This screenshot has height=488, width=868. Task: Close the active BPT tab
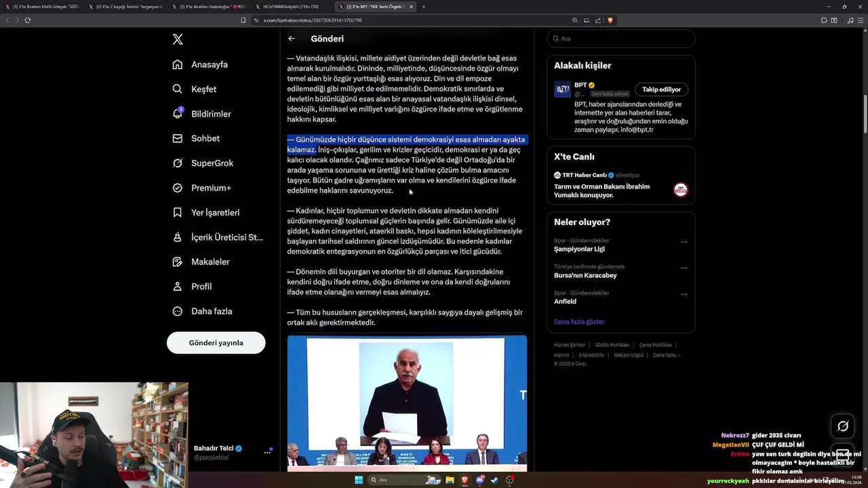click(411, 7)
